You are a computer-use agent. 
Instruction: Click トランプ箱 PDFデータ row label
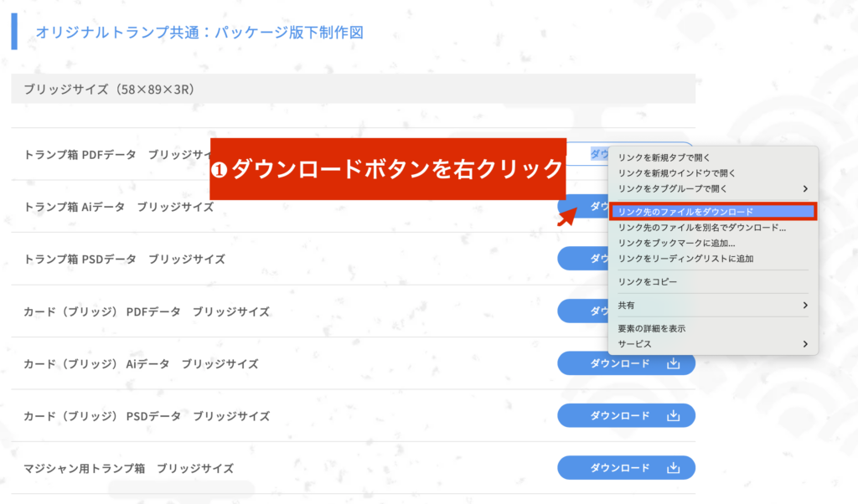(x=116, y=155)
